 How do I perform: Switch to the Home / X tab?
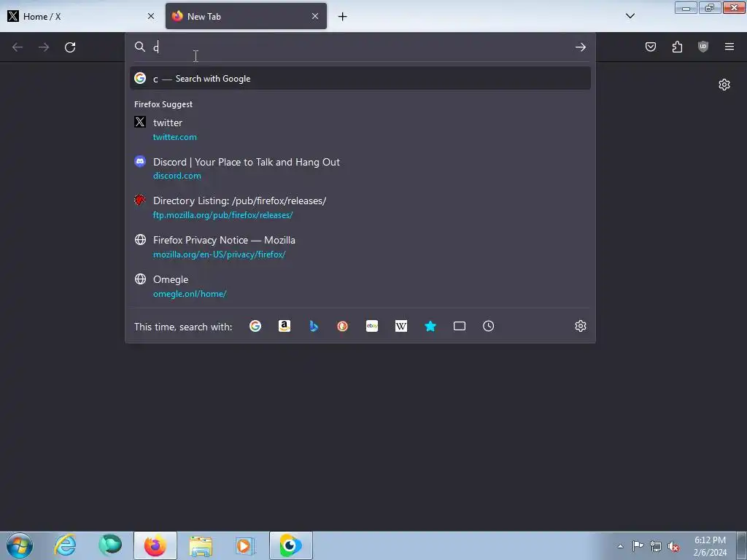point(81,16)
